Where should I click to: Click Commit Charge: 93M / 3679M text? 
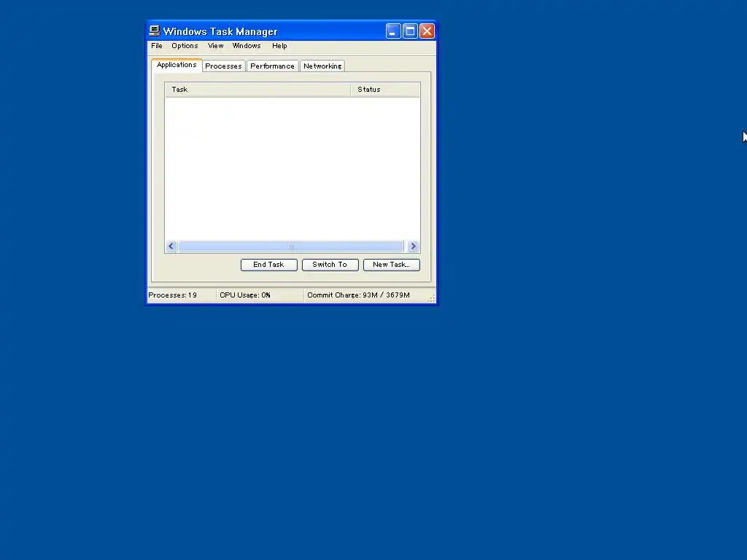tap(358, 295)
